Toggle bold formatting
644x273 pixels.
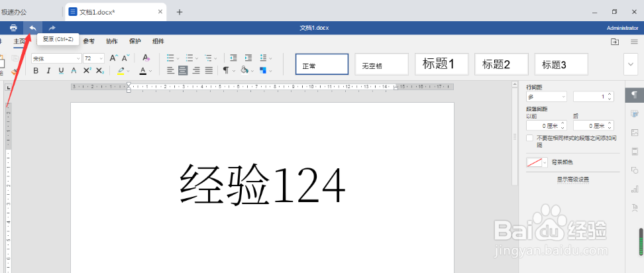pyautogui.click(x=36, y=71)
